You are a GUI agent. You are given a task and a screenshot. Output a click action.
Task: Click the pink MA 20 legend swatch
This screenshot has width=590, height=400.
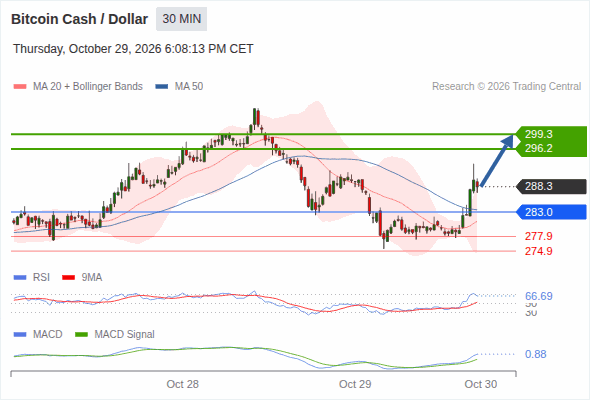tap(20, 87)
